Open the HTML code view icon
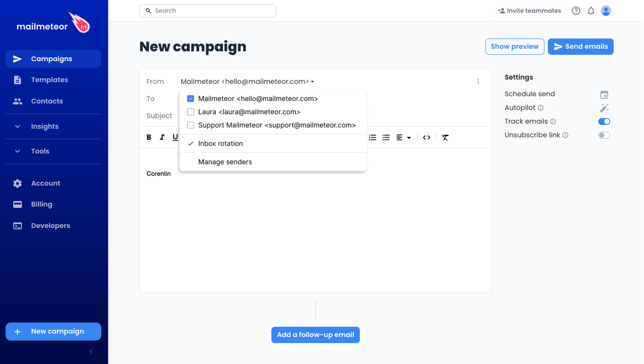This screenshot has width=644, height=364. click(x=426, y=137)
